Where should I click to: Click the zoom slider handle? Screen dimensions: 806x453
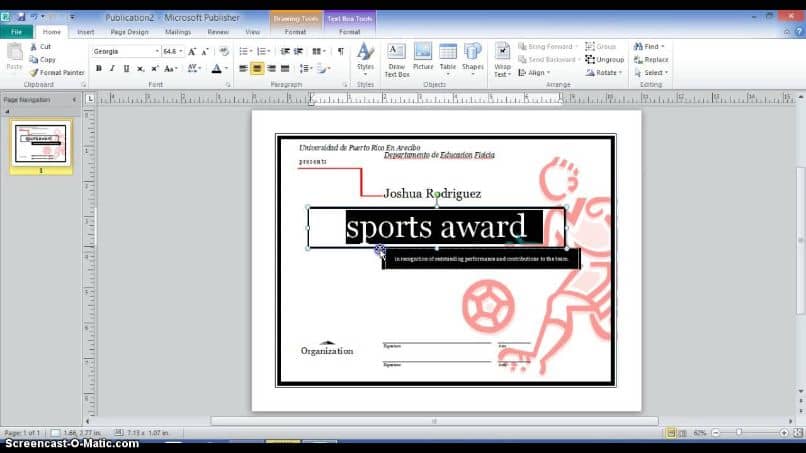pyautogui.click(x=739, y=433)
